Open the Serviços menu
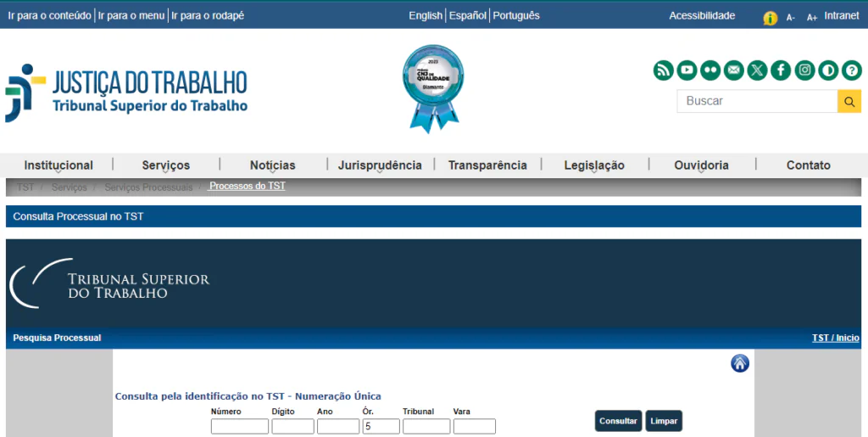Viewport: 868px width, 437px height. pyautogui.click(x=165, y=165)
